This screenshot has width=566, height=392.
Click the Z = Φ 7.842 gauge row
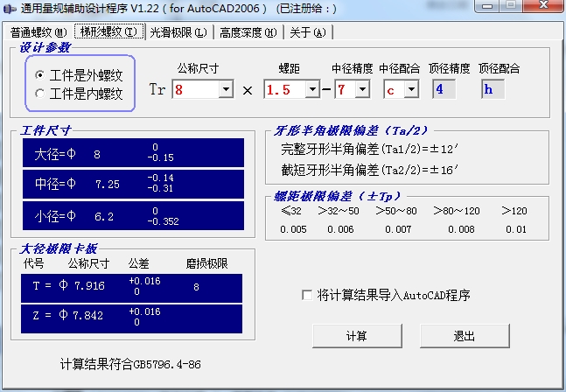click(131, 318)
